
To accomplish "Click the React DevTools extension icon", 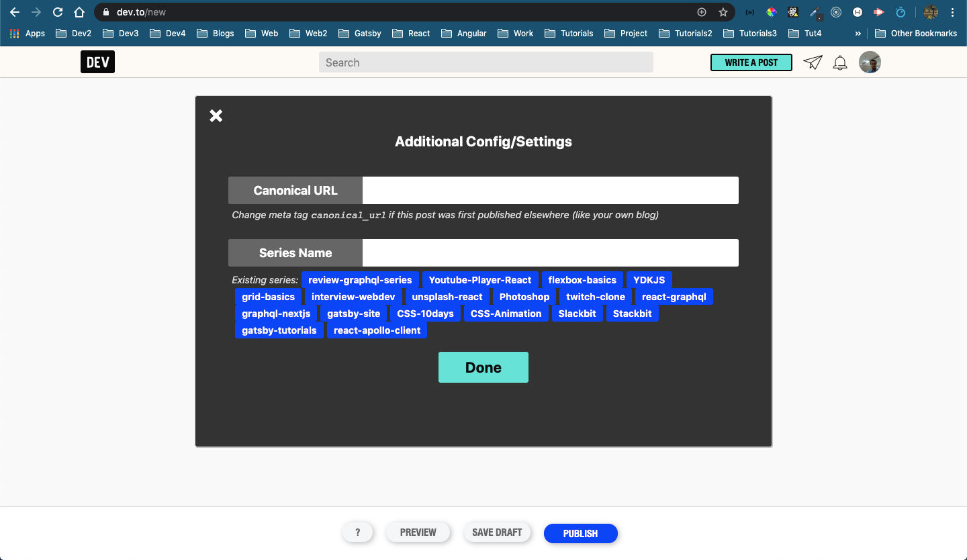I will tap(793, 12).
